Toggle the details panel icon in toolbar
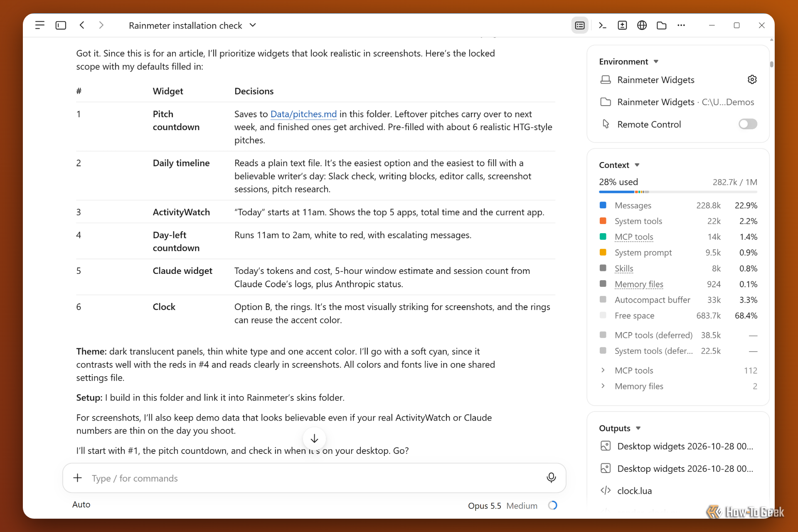The image size is (798, 532). pos(580,25)
